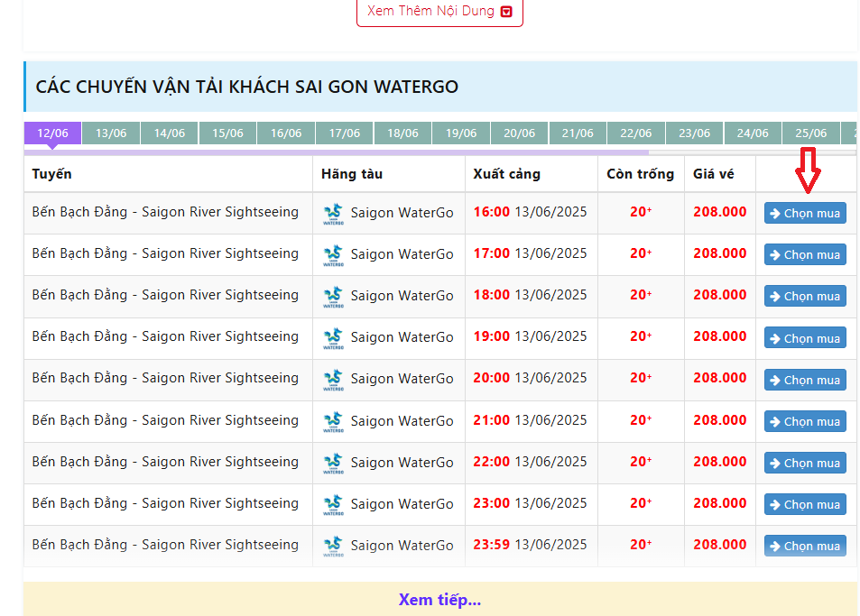Click the 208.000 price in 18:00 row

[x=719, y=295]
